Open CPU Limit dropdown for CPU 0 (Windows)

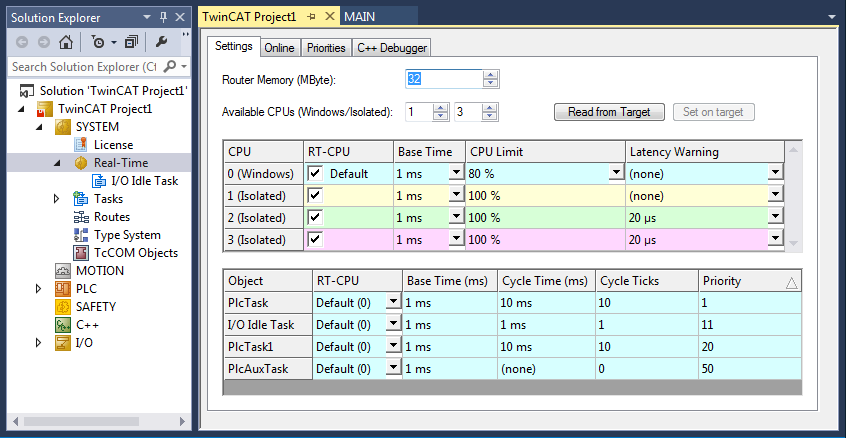(x=617, y=173)
